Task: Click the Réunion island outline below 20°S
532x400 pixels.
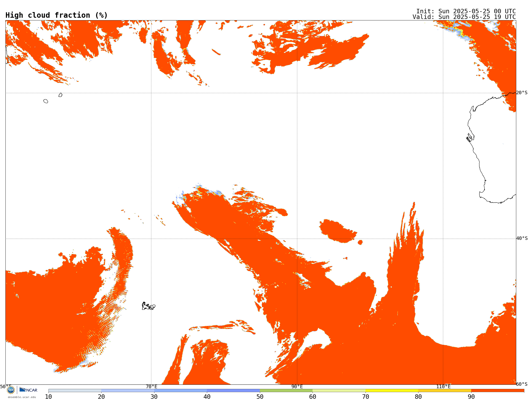Action: click(x=46, y=101)
